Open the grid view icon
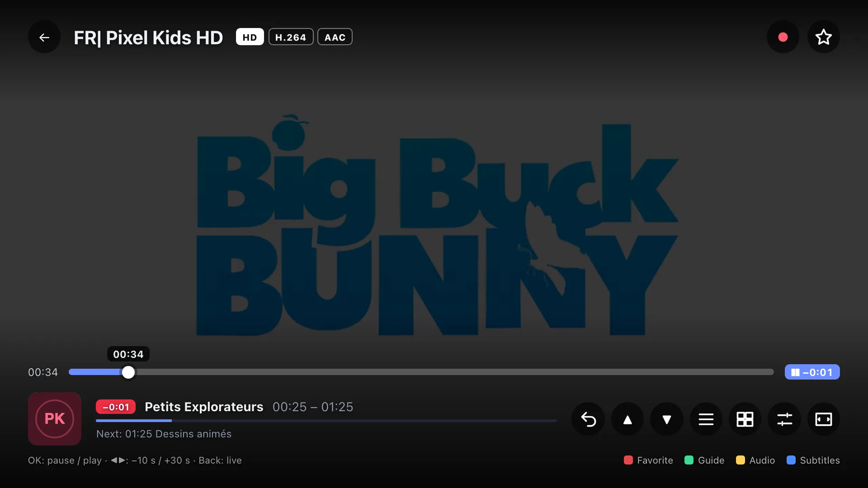Image resolution: width=868 pixels, height=488 pixels. 745,419
